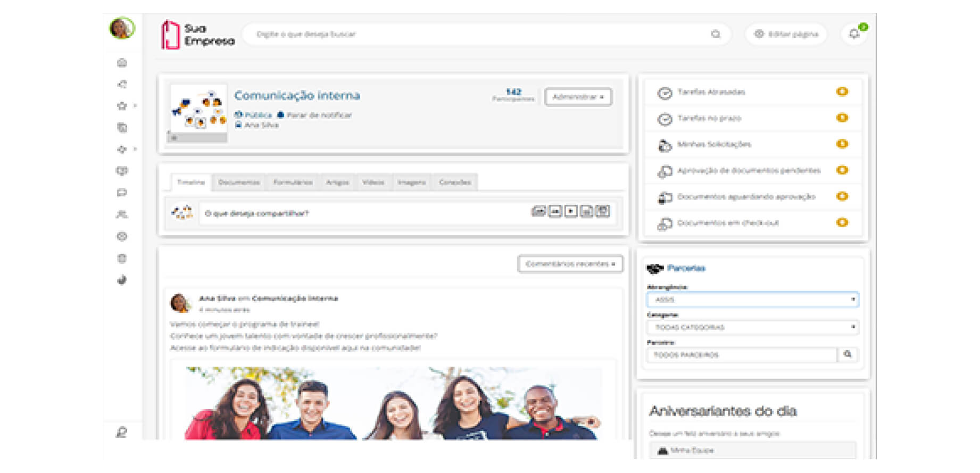The width and height of the screenshot is (980, 473).
Task: Switch to the Documentos tab
Action: click(x=239, y=182)
